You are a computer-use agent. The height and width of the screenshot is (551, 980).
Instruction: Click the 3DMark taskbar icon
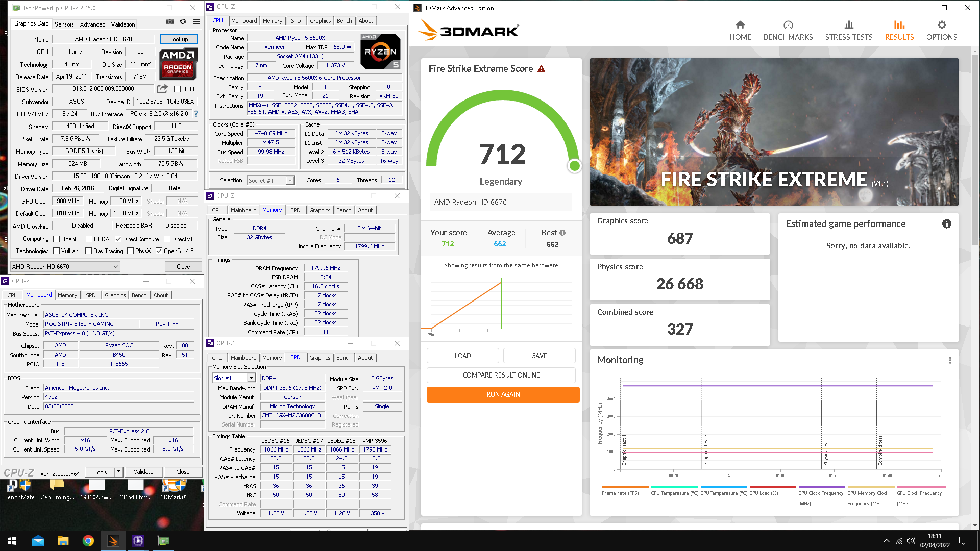coord(113,541)
